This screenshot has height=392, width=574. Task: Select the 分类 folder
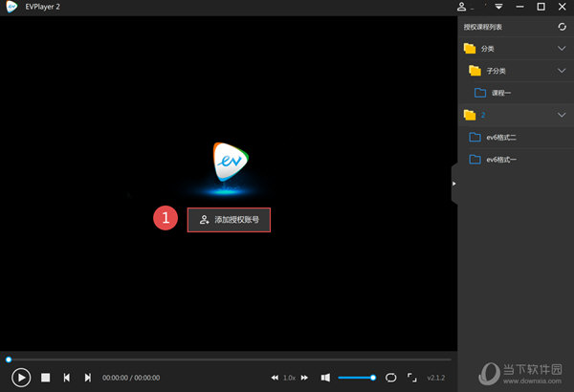tap(516, 49)
